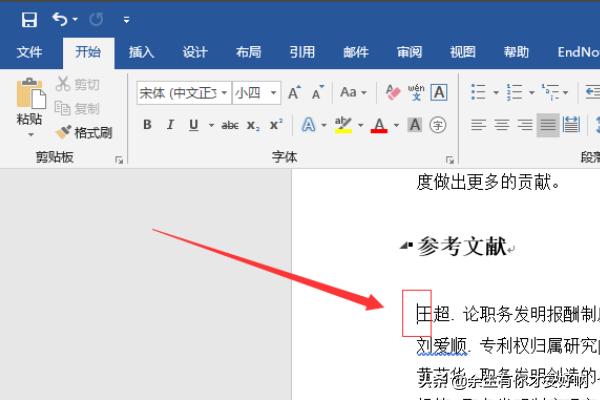Image resolution: width=600 pixels, height=400 pixels.
Task: Open the Bullets dropdown arrow
Action: click(x=496, y=93)
